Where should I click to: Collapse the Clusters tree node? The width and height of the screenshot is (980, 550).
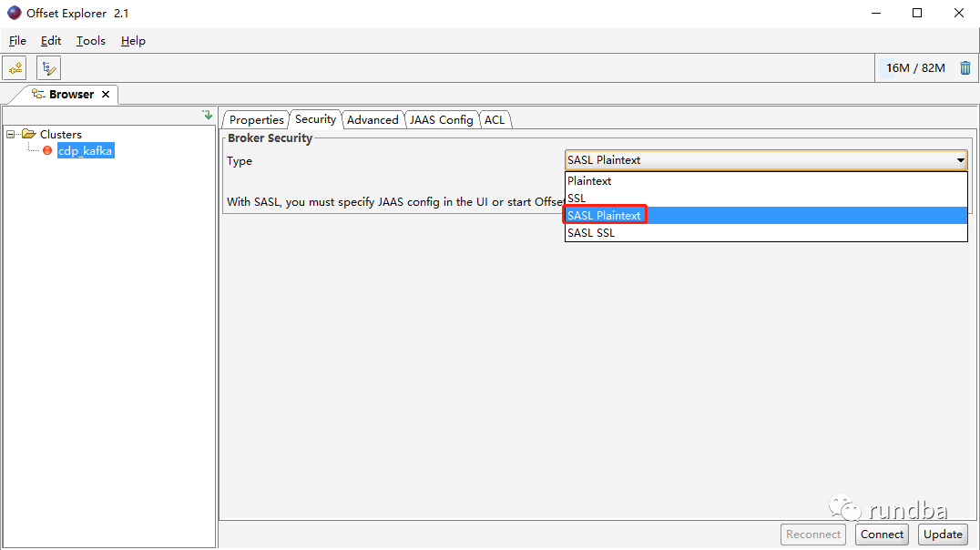pyautogui.click(x=11, y=135)
